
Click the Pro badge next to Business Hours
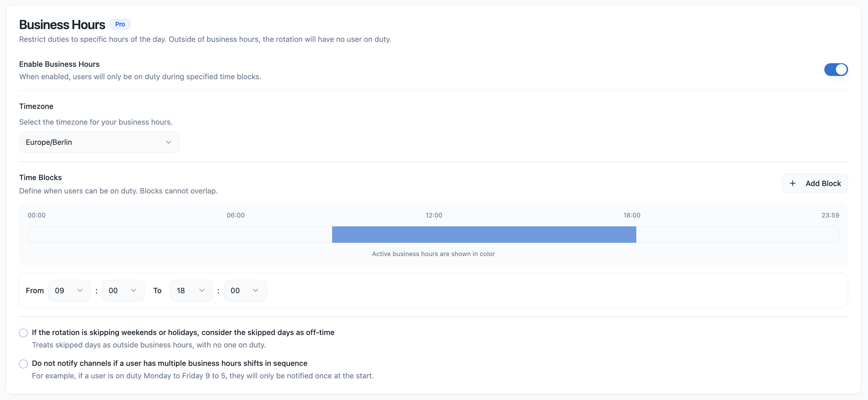(x=120, y=24)
